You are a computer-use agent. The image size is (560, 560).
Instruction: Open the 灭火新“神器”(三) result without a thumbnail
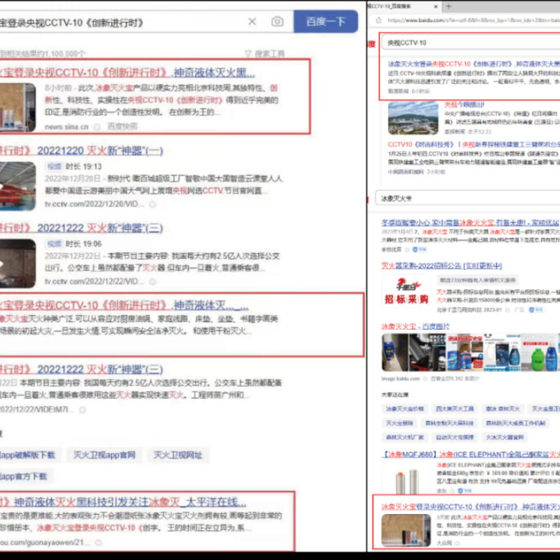pos(81,369)
